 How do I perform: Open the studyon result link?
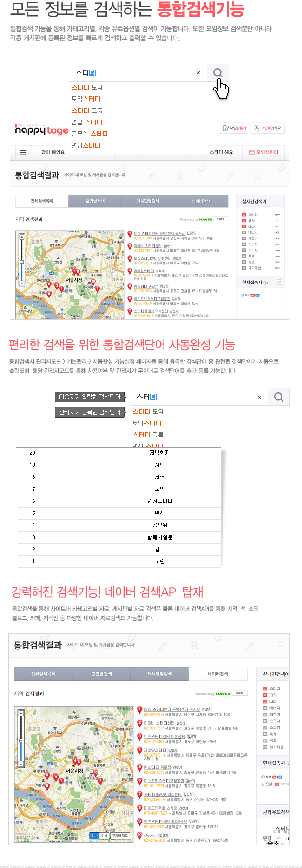click(151, 835)
